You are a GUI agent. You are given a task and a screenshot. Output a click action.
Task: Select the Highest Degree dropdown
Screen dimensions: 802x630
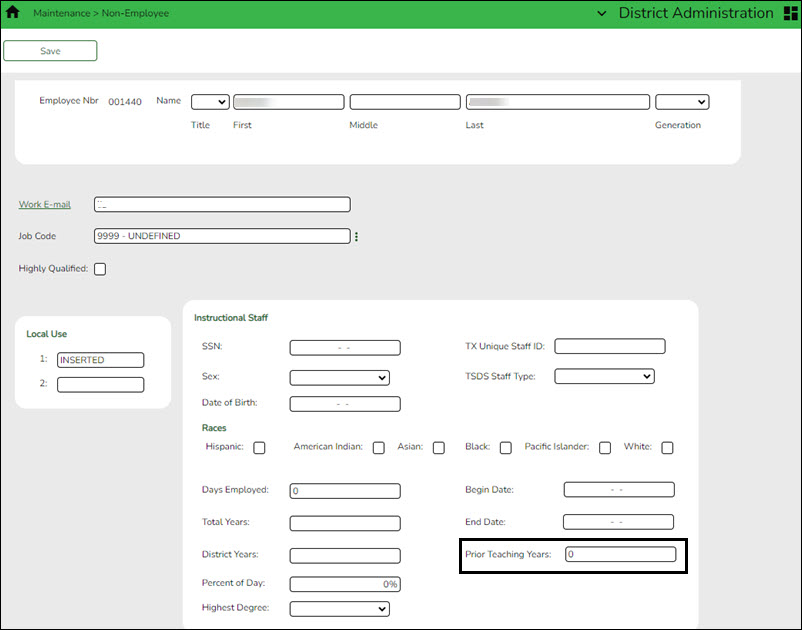pyautogui.click(x=339, y=608)
